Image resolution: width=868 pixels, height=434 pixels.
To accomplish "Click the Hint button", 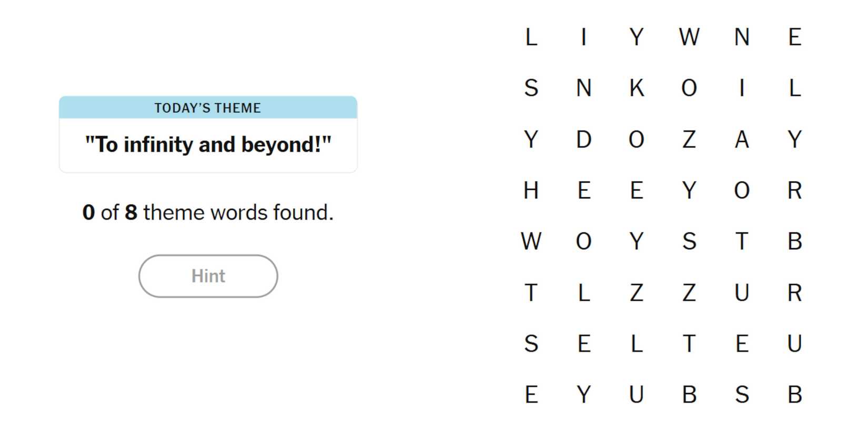I will [x=208, y=276].
